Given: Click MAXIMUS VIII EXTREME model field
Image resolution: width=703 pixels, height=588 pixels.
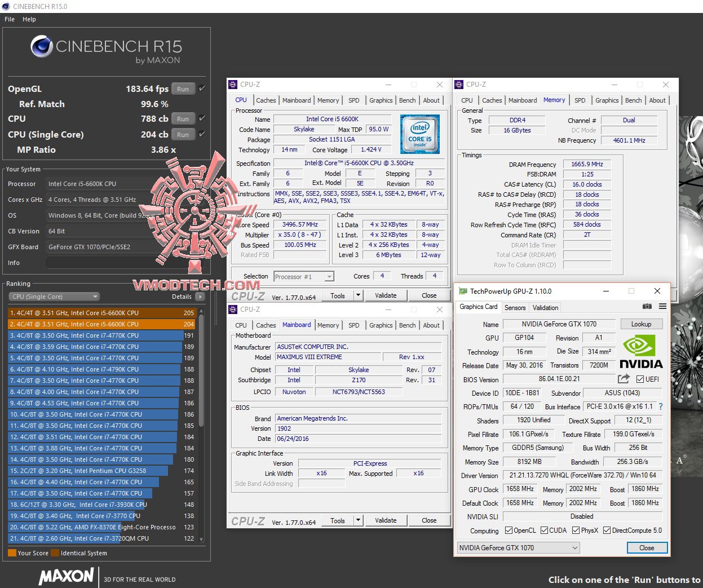Looking at the screenshot, I should (328, 357).
